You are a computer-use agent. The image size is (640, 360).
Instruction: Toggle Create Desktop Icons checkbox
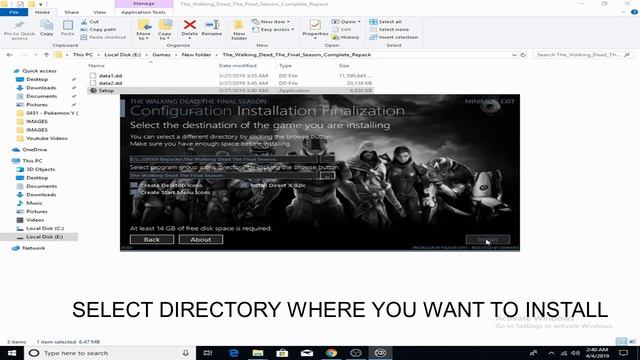(134, 185)
